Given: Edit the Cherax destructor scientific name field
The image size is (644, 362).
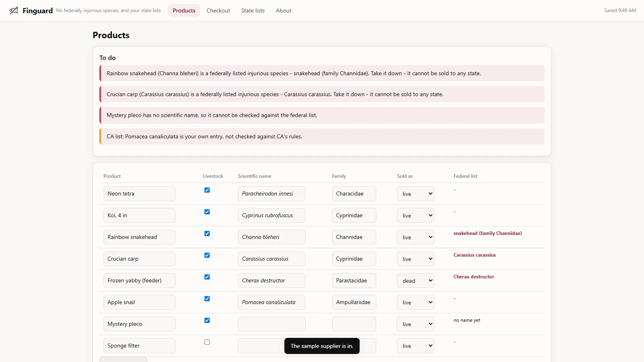Looking at the screenshot, I should coord(272,281).
